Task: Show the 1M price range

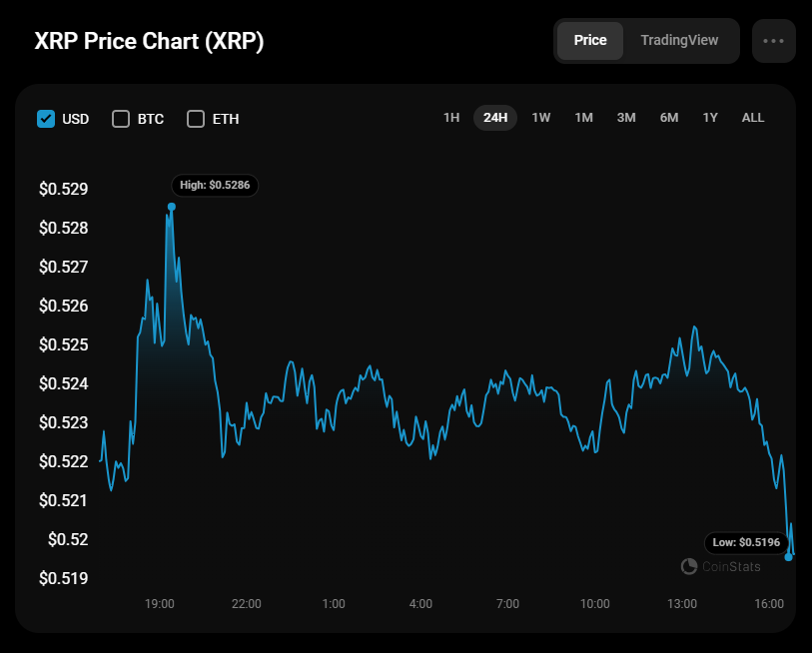Action: 584,118
